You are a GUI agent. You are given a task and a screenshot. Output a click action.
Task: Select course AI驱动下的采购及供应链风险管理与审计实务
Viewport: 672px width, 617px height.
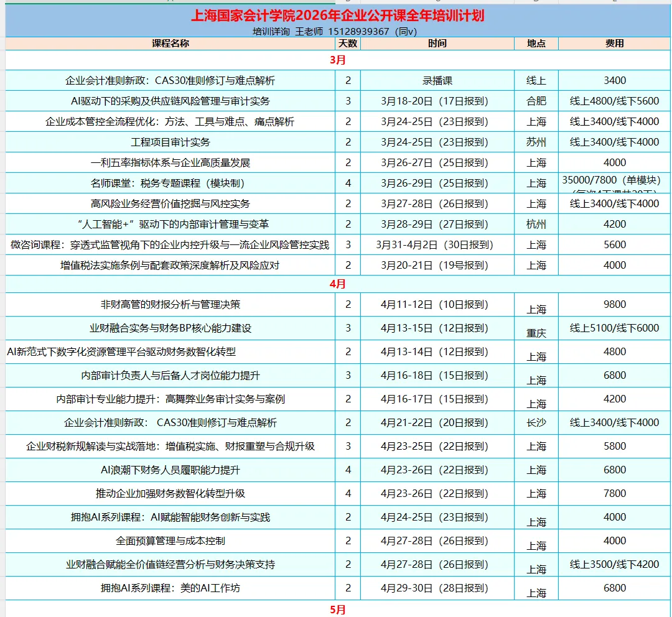[x=170, y=101]
